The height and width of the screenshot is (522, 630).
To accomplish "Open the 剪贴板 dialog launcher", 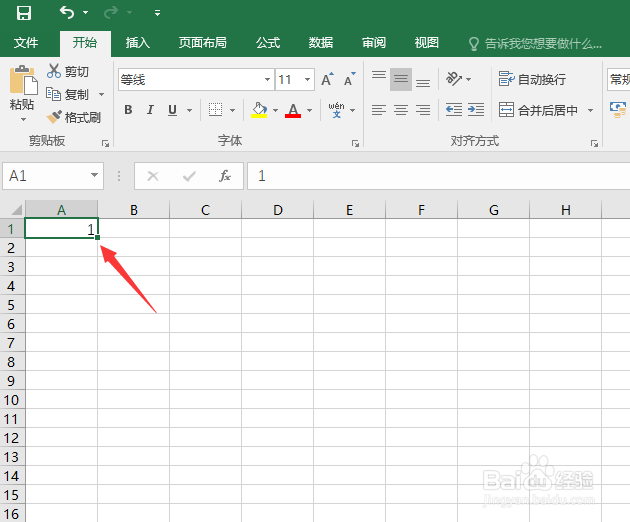I will point(105,143).
